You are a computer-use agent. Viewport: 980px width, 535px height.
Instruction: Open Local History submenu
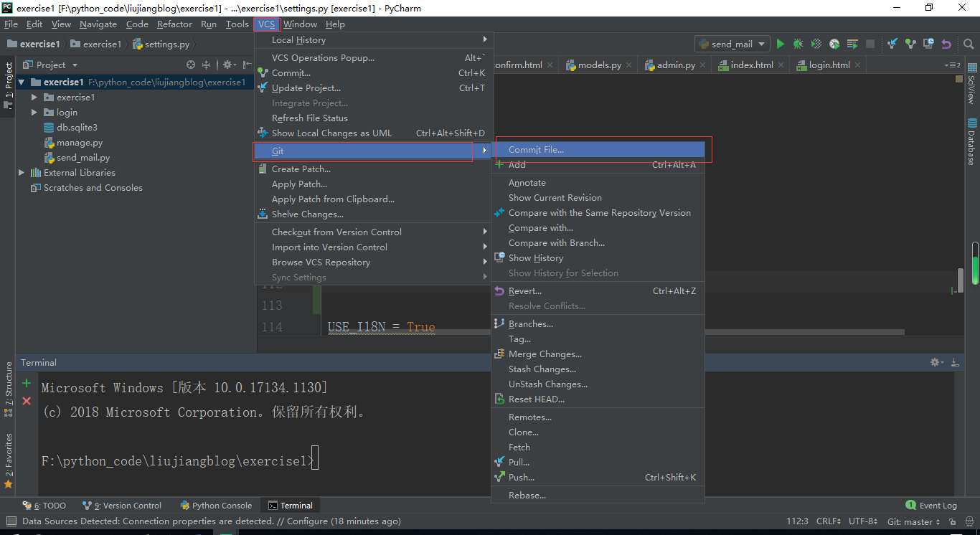click(x=374, y=40)
